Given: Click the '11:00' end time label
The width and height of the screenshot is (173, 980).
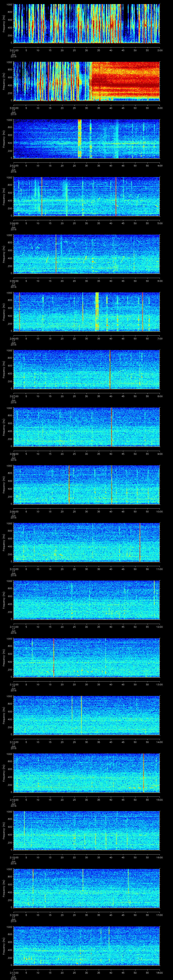Looking at the screenshot, I should 159,569.
